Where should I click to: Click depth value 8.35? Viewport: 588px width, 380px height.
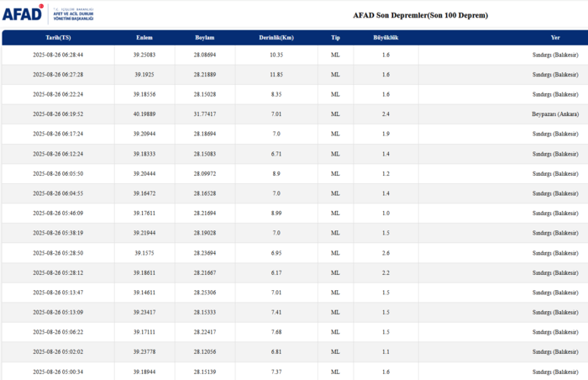point(276,94)
